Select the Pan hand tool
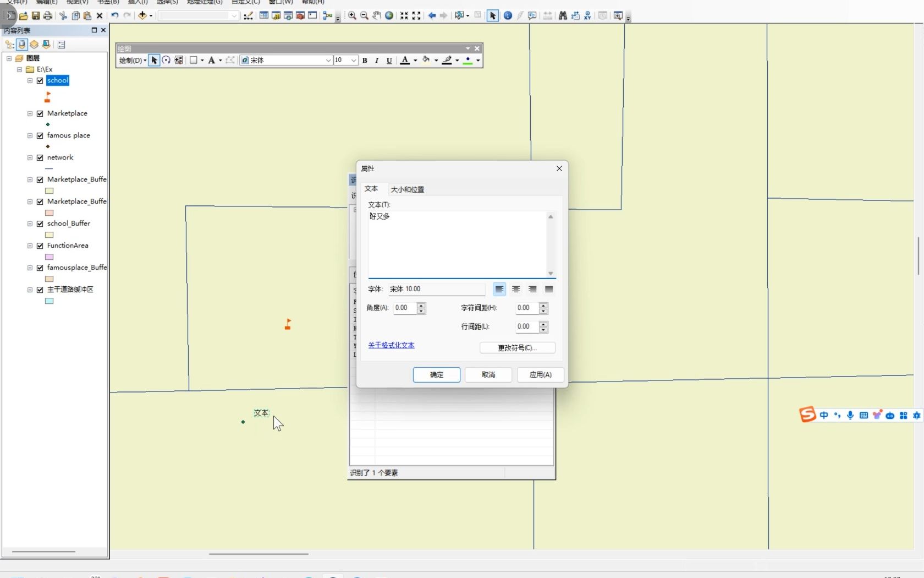This screenshot has height=578, width=924. pos(377,15)
